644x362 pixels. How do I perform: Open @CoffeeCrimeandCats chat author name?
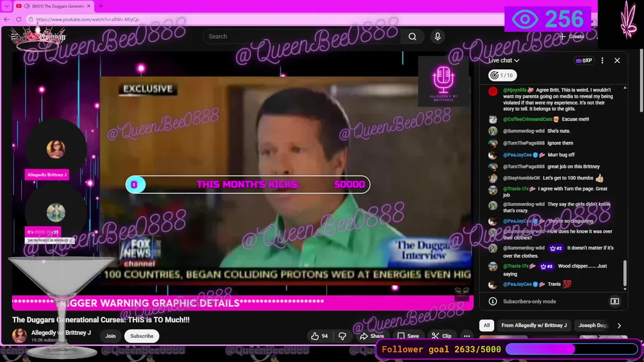pos(527,119)
